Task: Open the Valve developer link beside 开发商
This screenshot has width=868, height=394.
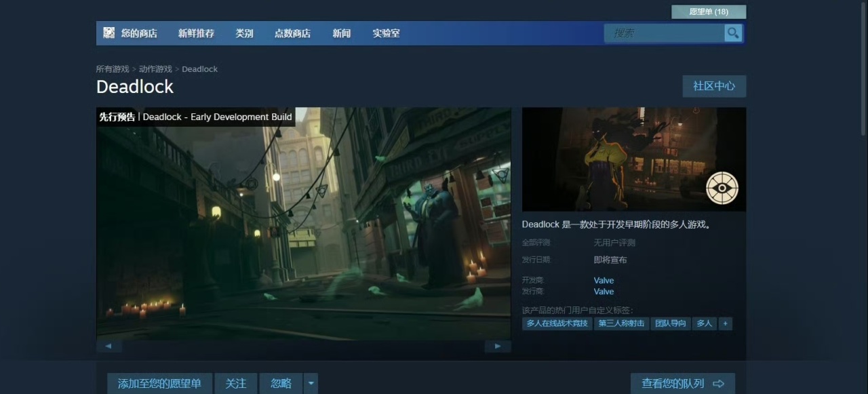Action: [604, 281]
